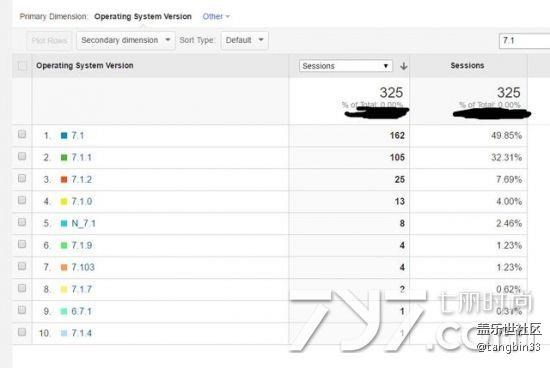Open the 7.1.0 version link
Screen dimensions: 550x368
click(x=81, y=201)
